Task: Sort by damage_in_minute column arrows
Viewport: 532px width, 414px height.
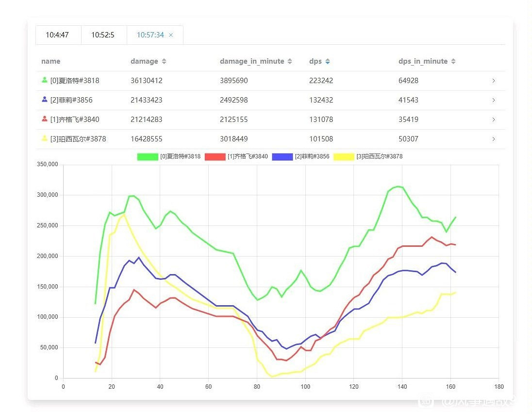Action: (x=290, y=62)
